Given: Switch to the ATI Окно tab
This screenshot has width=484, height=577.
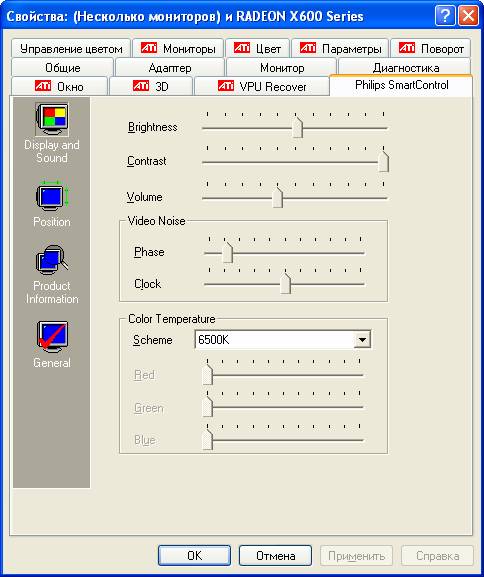Looking at the screenshot, I should tap(59, 86).
